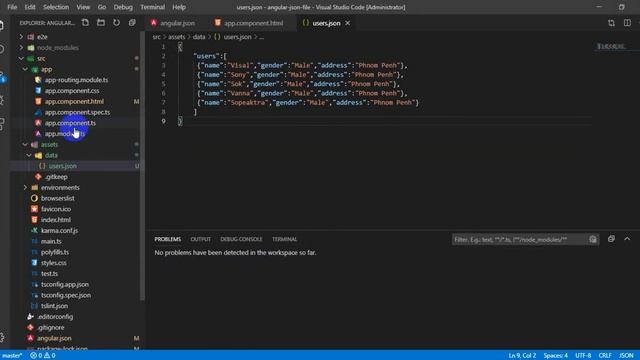Toggle the problems filter options icon
This screenshot has height=360, width=640.
click(x=593, y=240)
